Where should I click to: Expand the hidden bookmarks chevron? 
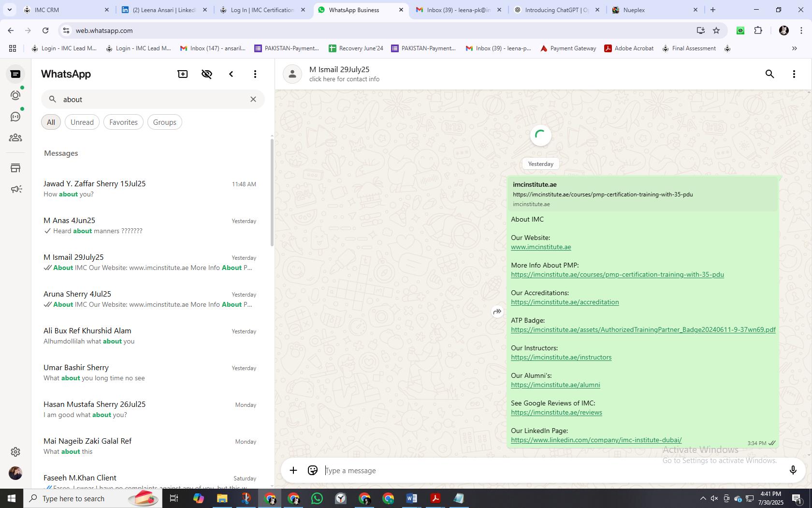(x=794, y=48)
